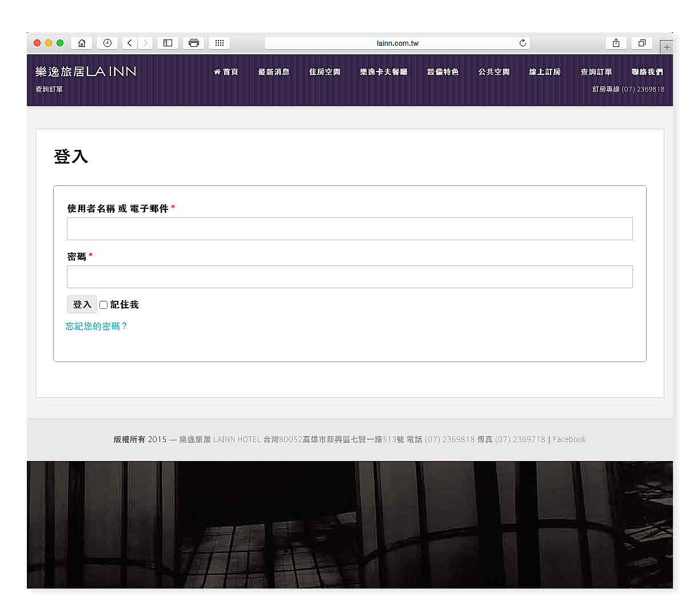This screenshot has height=616, width=697.
Task: Click the 登入 submit button
Action: [x=82, y=305]
